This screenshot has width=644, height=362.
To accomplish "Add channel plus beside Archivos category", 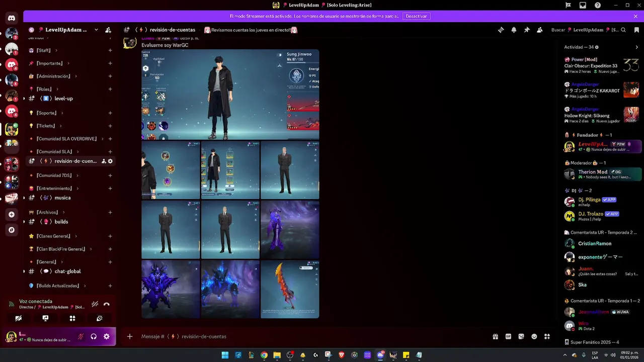I will coord(110,212).
